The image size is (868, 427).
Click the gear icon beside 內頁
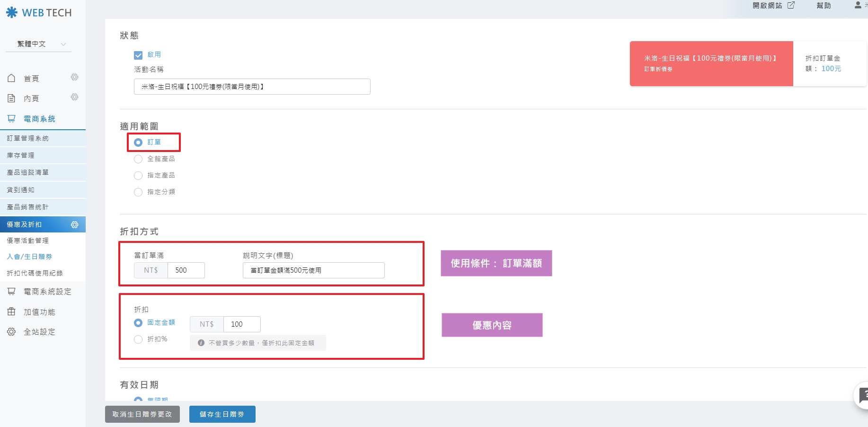pyautogui.click(x=74, y=97)
